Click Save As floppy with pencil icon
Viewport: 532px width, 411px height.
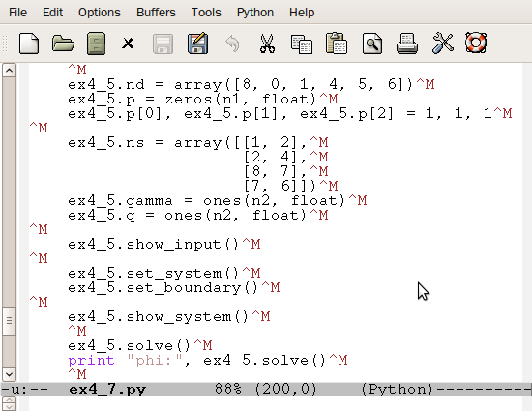(197, 44)
